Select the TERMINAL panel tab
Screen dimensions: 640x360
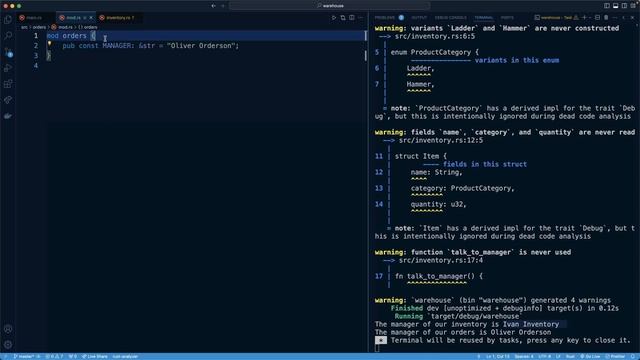483,18
